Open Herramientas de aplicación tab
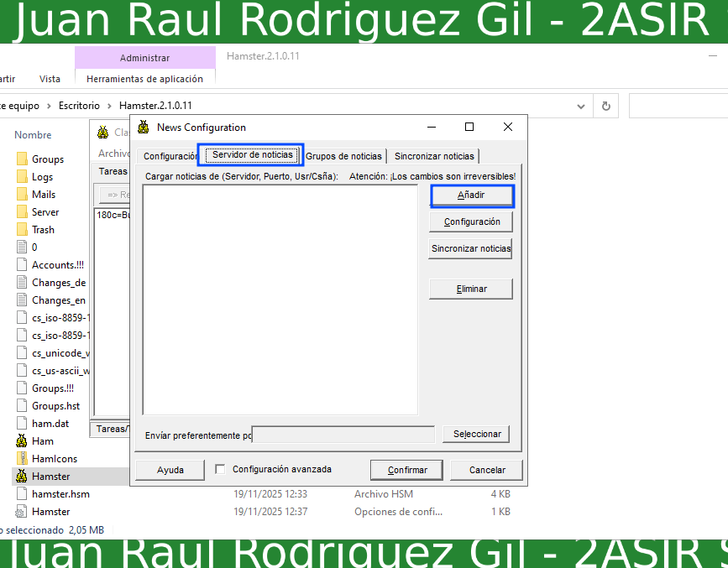Viewport: 728px width, 568px height. (145, 79)
